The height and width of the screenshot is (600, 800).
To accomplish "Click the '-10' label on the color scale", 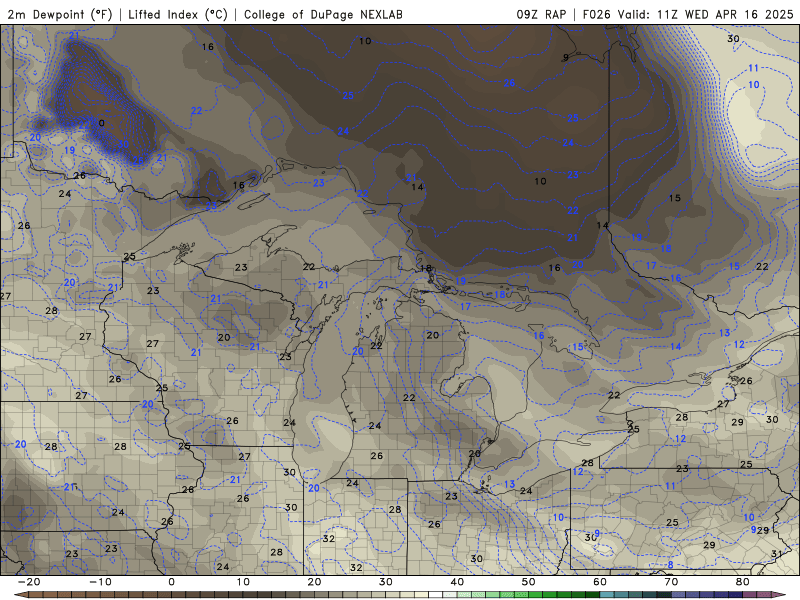I will 100,582.
